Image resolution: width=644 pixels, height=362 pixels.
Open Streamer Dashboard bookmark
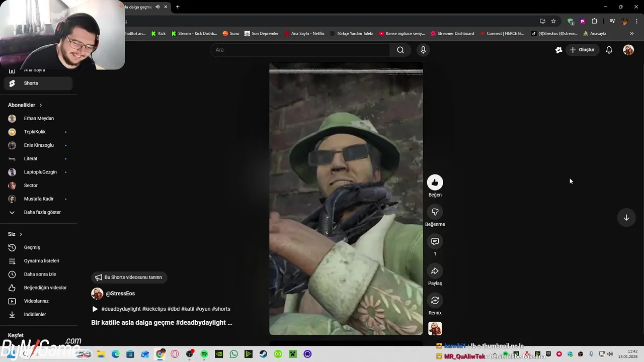click(x=452, y=34)
